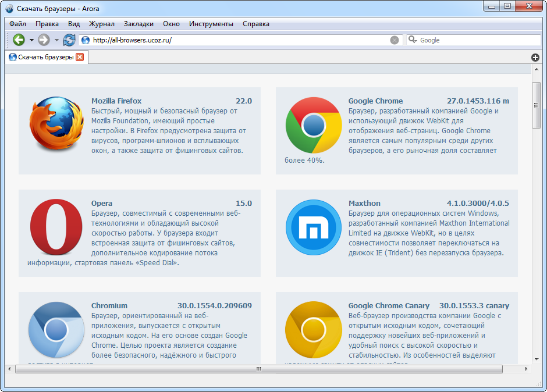Click Chrome version 27.0.1453.116 m
This screenshot has height=392, width=547.
click(478, 101)
